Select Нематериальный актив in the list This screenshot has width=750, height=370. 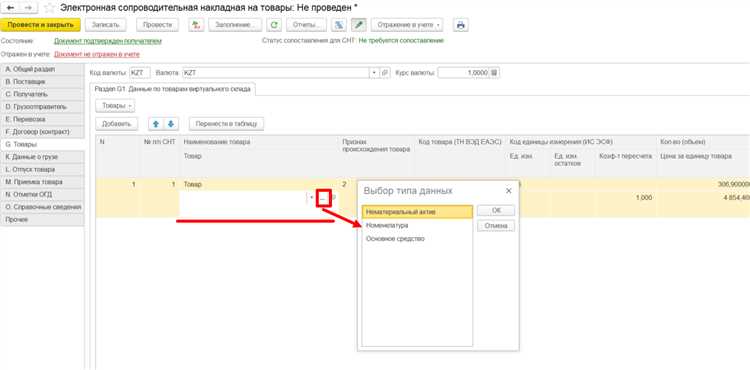point(417,212)
